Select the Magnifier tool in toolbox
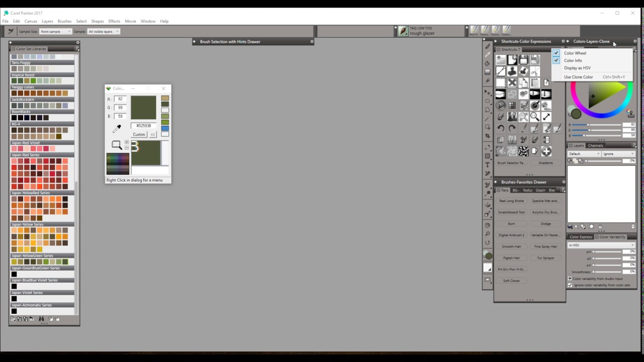 click(488, 234)
